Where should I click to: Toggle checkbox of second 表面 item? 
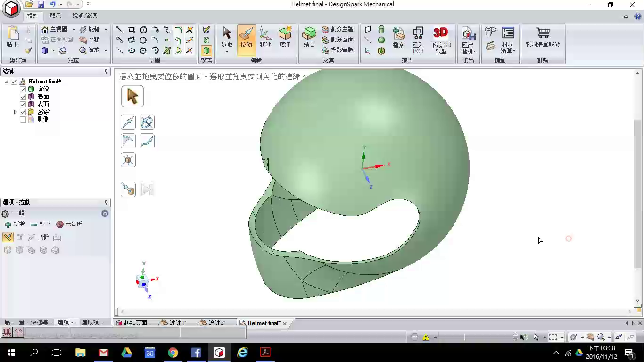23,104
